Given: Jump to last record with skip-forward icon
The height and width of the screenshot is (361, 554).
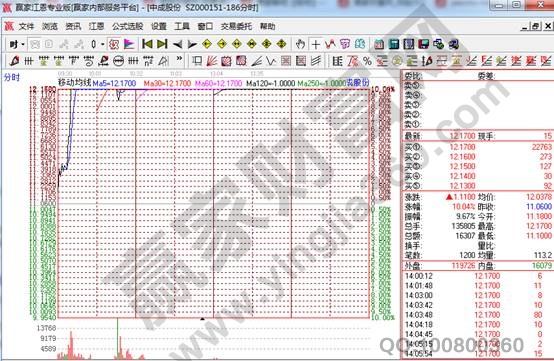Looking at the screenshot, I should [x=162, y=44].
